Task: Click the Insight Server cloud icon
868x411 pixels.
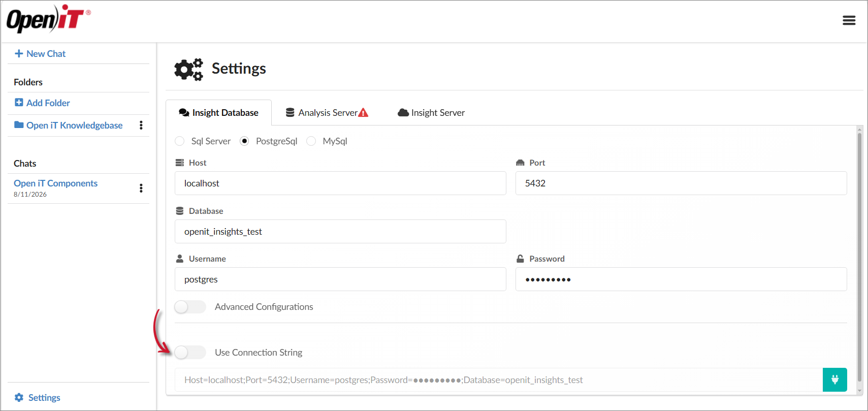Action: [x=403, y=112]
